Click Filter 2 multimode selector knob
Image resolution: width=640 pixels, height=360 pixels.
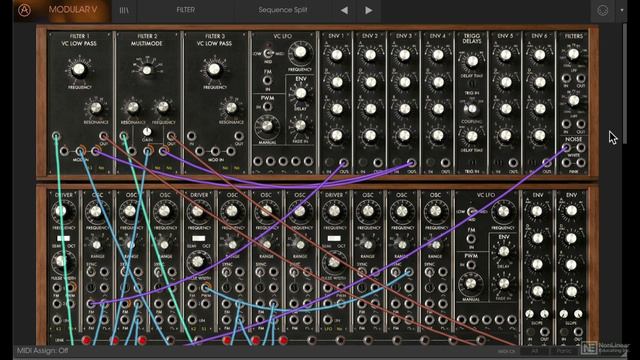pos(147,70)
